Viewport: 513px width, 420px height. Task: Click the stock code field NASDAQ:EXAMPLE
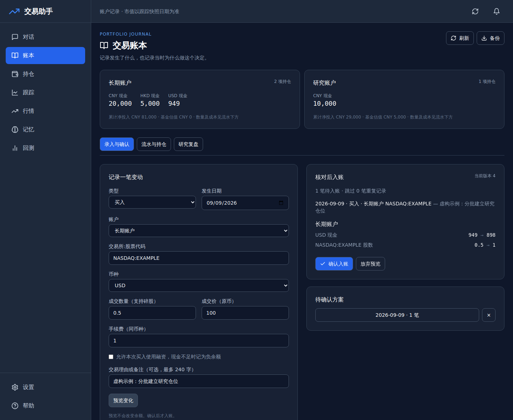coord(199,258)
